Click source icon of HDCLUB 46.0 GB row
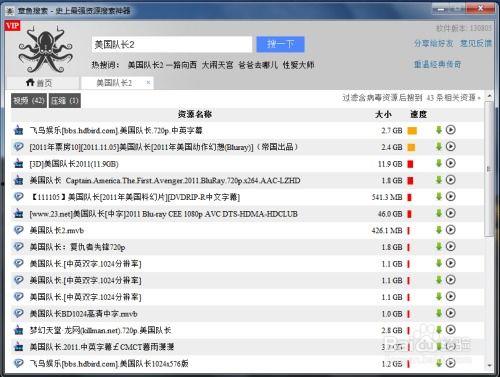This screenshot has height=377, width=500. pyautogui.click(x=19, y=214)
